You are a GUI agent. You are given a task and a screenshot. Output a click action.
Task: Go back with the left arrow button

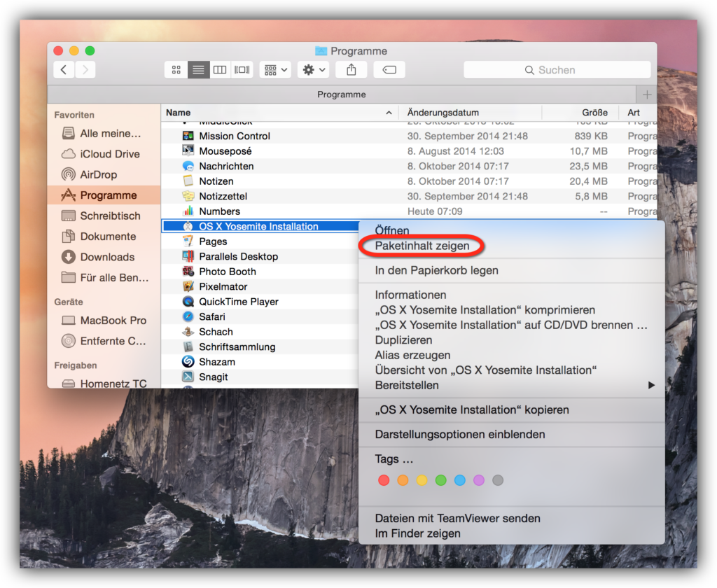(x=64, y=70)
